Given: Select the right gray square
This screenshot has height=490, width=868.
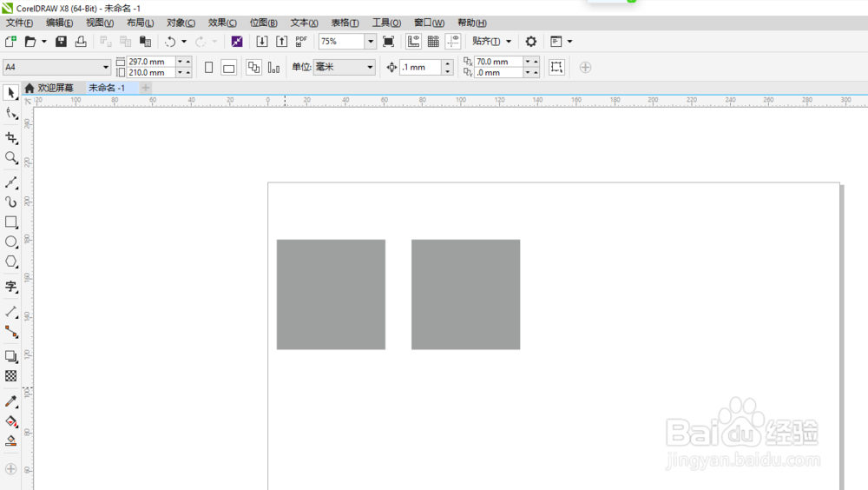Looking at the screenshot, I should pyautogui.click(x=465, y=295).
